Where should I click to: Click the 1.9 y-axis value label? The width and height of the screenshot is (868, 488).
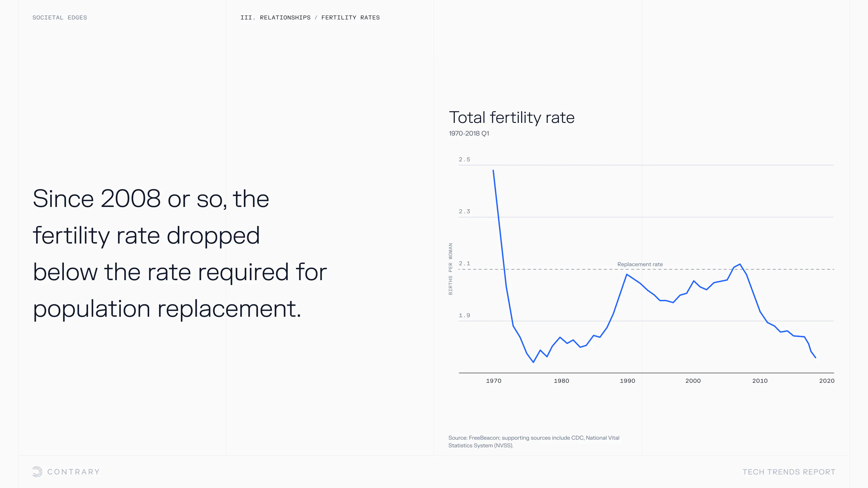point(464,316)
